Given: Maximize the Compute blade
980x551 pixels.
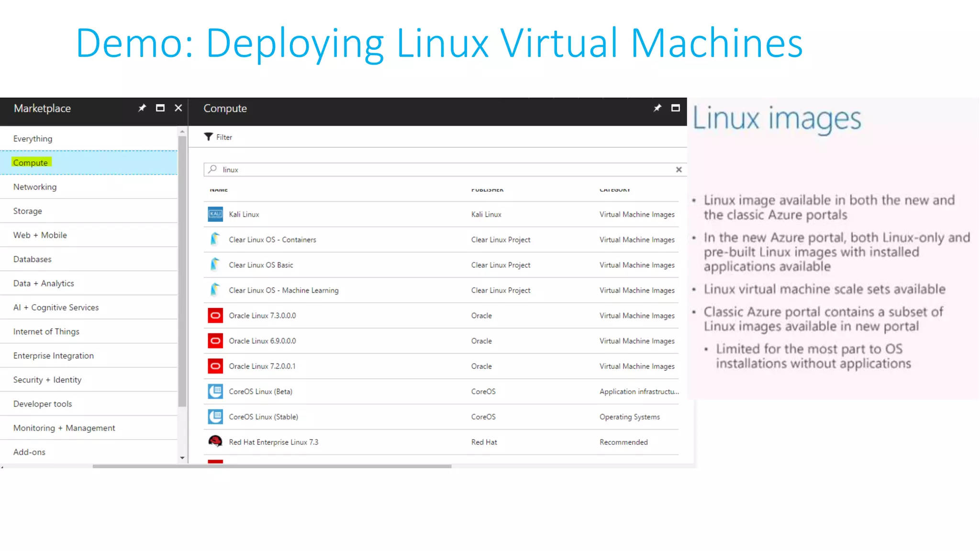Looking at the screenshot, I should (676, 108).
